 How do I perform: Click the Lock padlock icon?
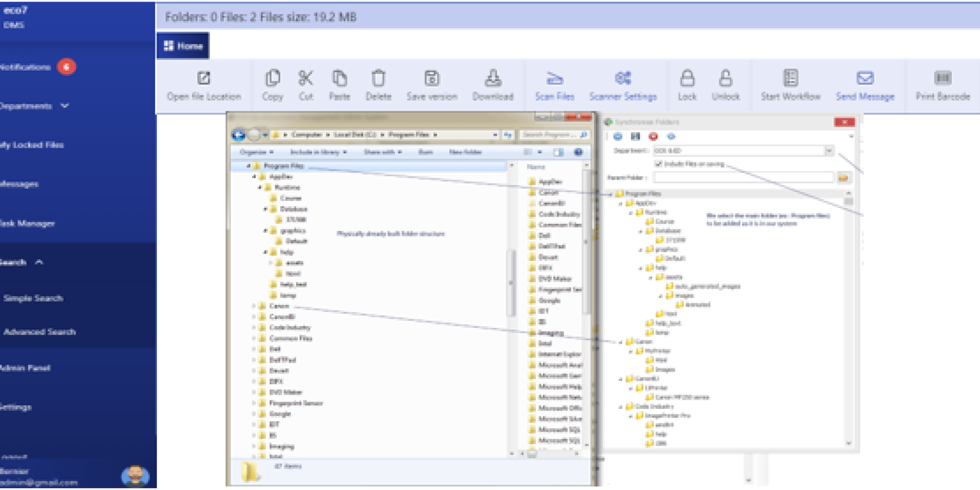[687, 78]
